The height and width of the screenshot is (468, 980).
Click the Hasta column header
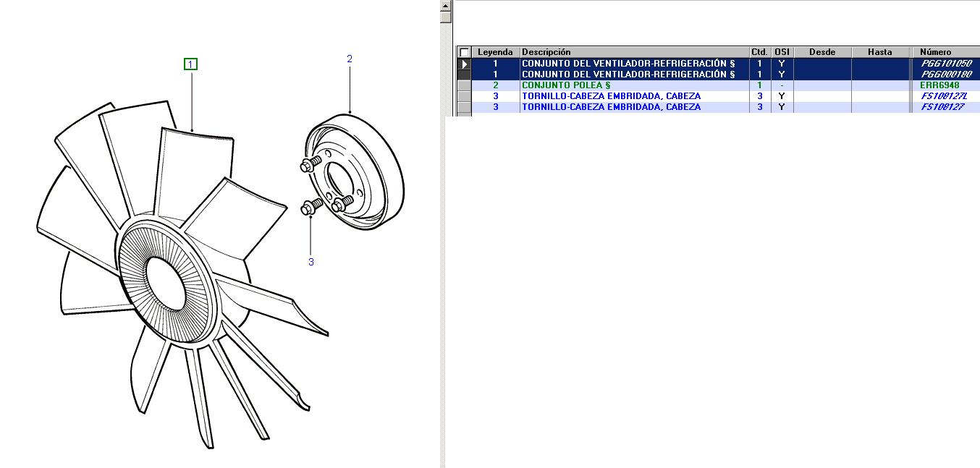point(879,52)
